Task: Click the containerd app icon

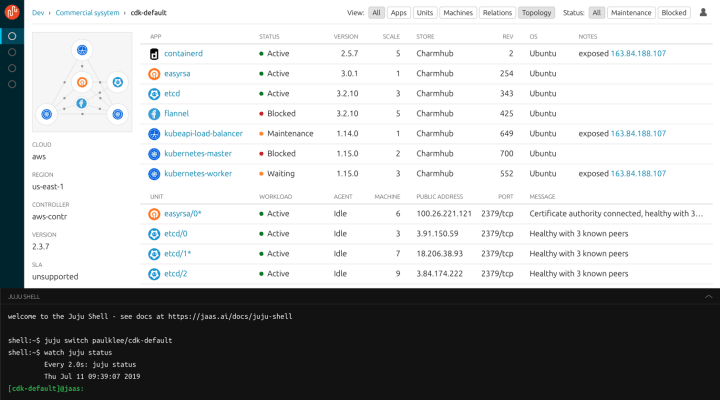Action: [154, 54]
